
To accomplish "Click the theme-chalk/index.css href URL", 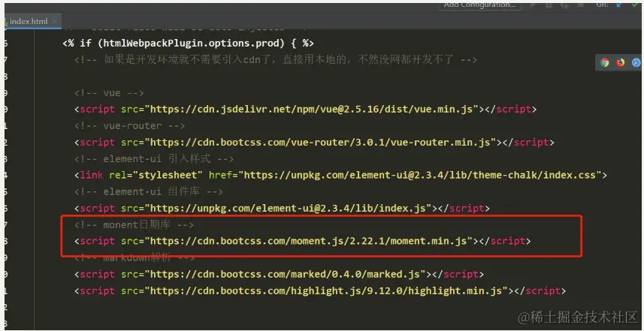I will [420, 176].
